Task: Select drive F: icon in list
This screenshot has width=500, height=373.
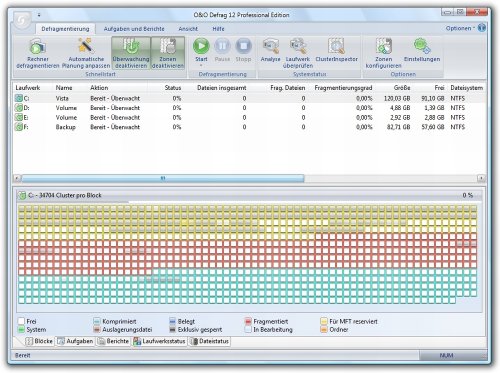Action: (19, 127)
